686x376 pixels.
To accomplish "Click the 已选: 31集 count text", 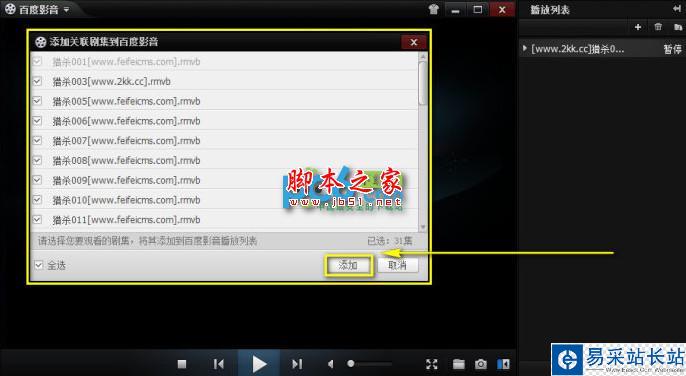I will click(389, 241).
